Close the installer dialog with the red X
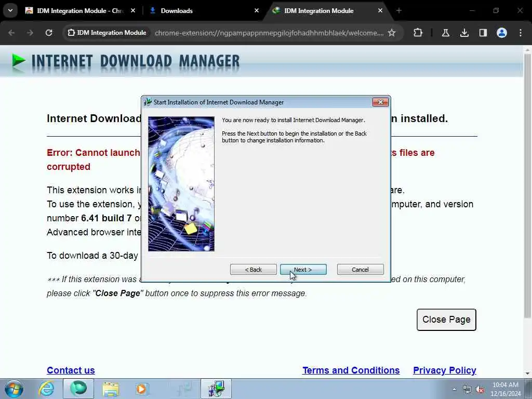 [380, 102]
